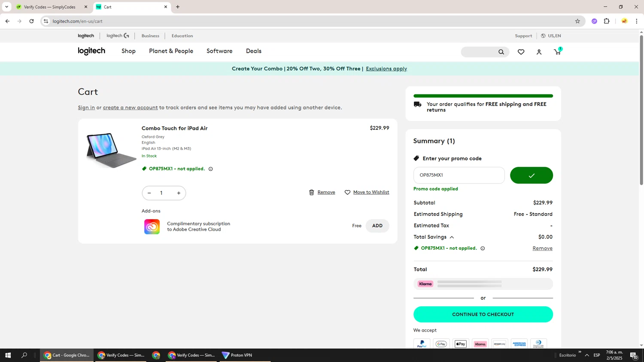Select the Google Pay payment icon
644x362 pixels.
click(441, 344)
